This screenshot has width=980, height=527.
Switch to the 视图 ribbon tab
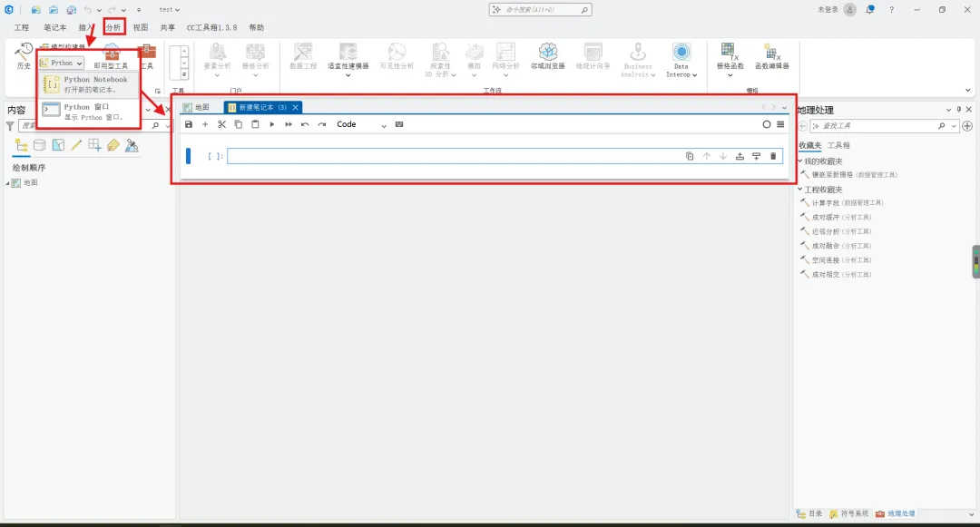coord(141,27)
